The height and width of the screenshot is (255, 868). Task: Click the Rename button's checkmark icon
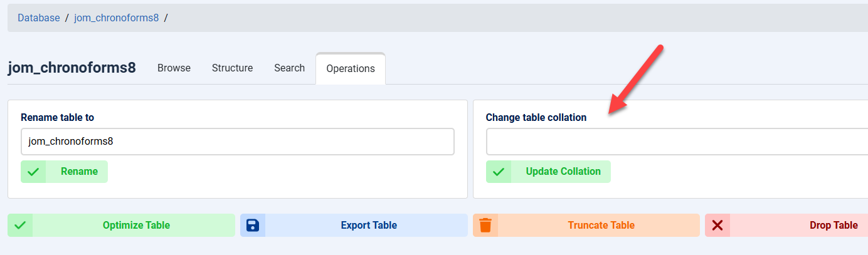[33, 172]
